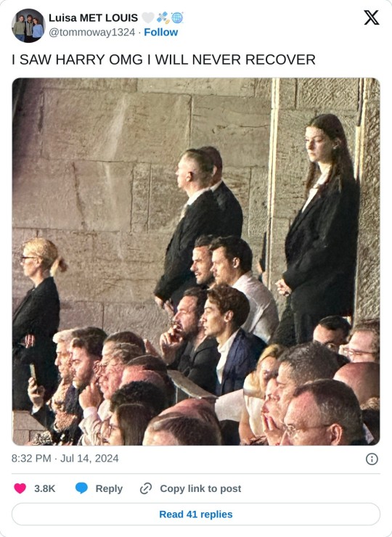Open the info icon next to the timestamp
Viewport: 392px width, 537px height.
(372, 459)
